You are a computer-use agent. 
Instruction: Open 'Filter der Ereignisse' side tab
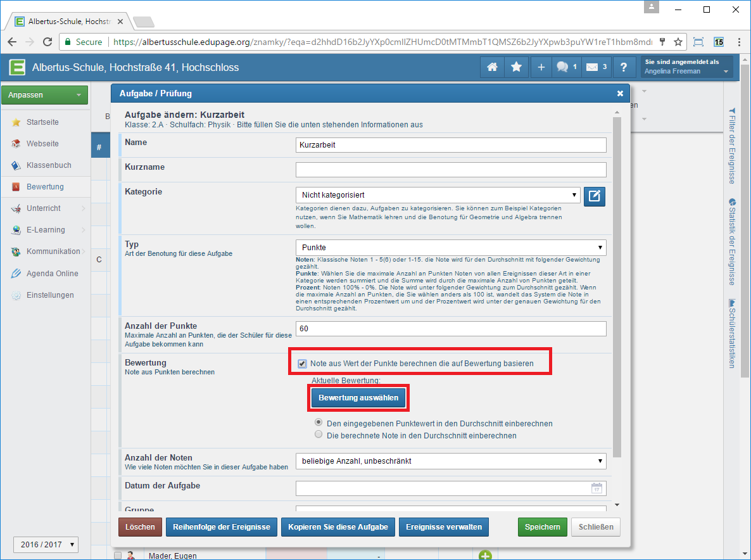732,146
